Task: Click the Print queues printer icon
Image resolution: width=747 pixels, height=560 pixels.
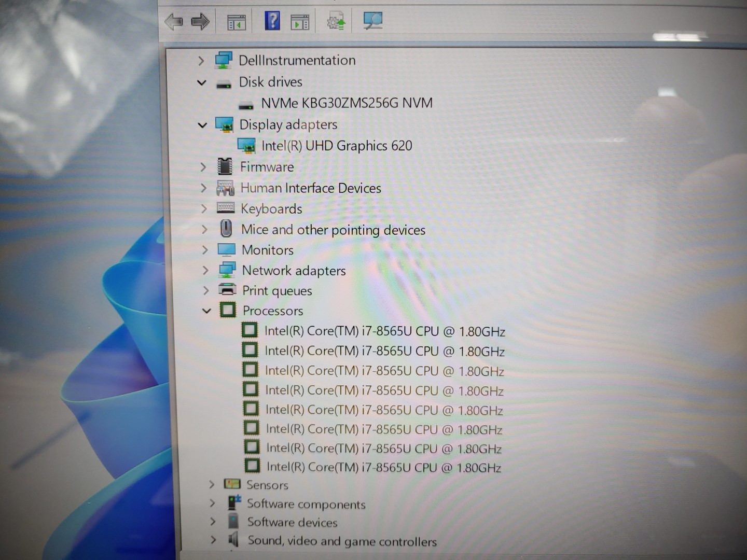Action: tap(228, 289)
